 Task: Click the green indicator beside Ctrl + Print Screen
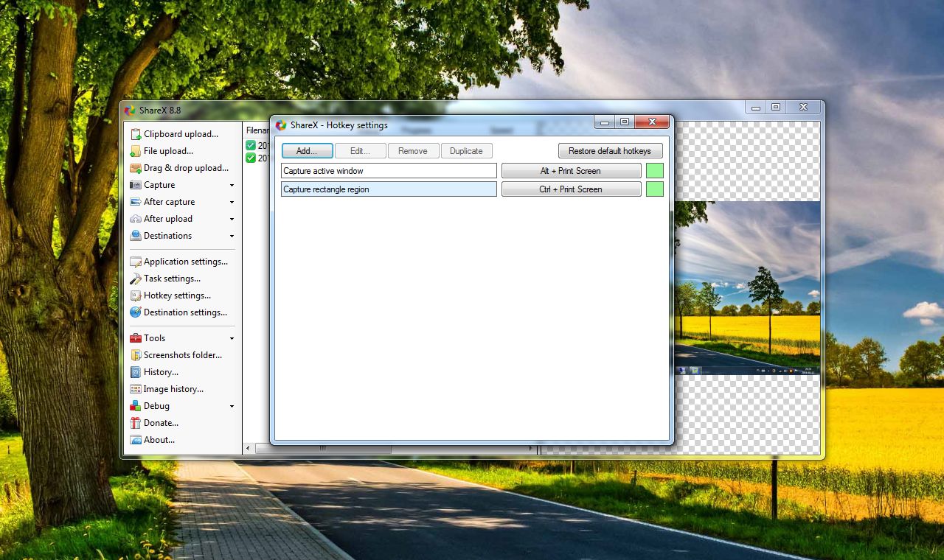[x=654, y=189]
